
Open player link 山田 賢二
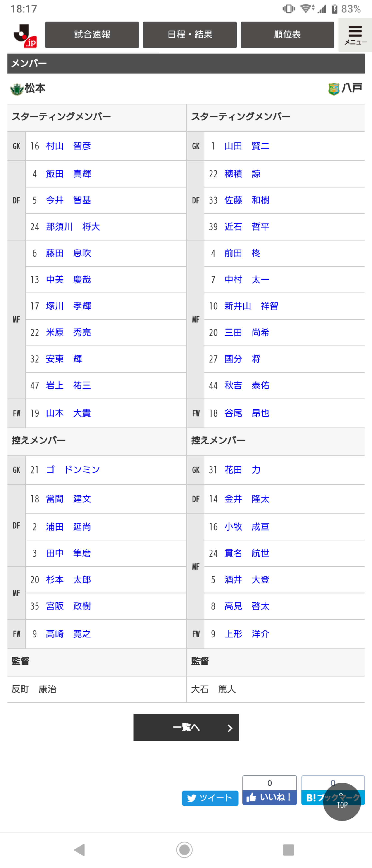[x=247, y=146]
